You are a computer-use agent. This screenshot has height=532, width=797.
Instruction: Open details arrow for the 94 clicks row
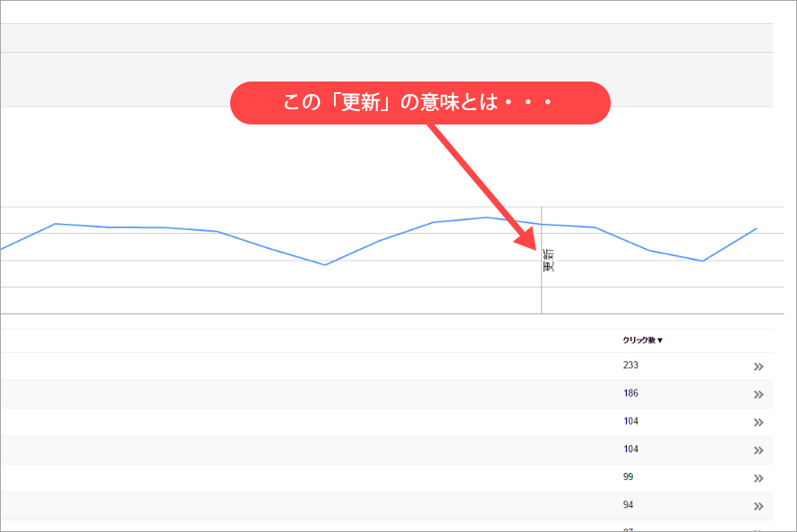[x=758, y=506]
